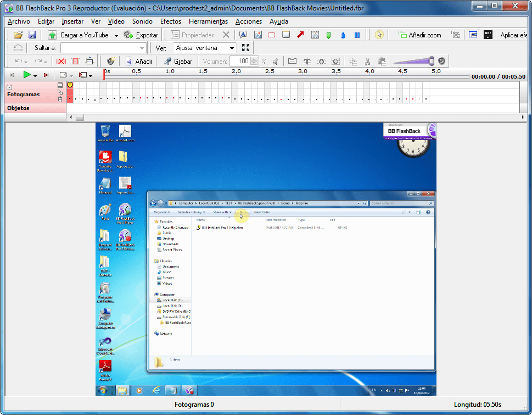Click the Exportar button label
Image resolution: width=532 pixels, height=415 pixels.
[147, 35]
